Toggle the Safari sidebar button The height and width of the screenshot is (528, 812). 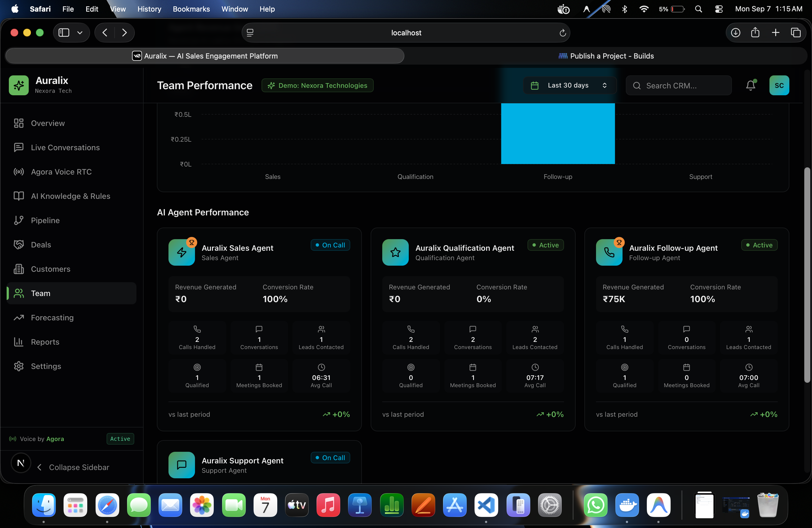coord(64,32)
